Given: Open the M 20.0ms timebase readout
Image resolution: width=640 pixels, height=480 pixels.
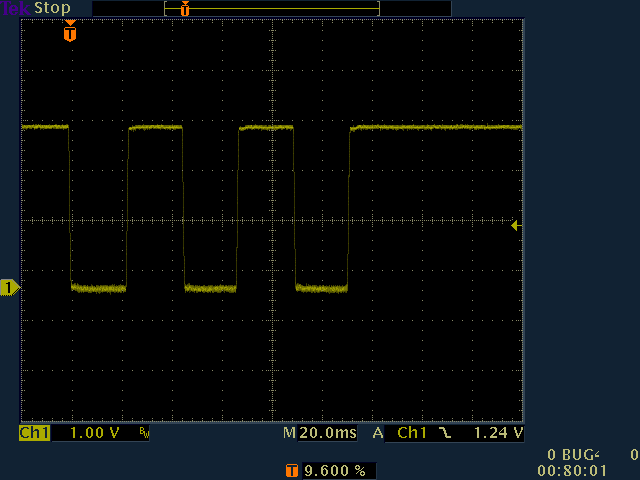Looking at the screenshot, I should click(x=319, y=434).
